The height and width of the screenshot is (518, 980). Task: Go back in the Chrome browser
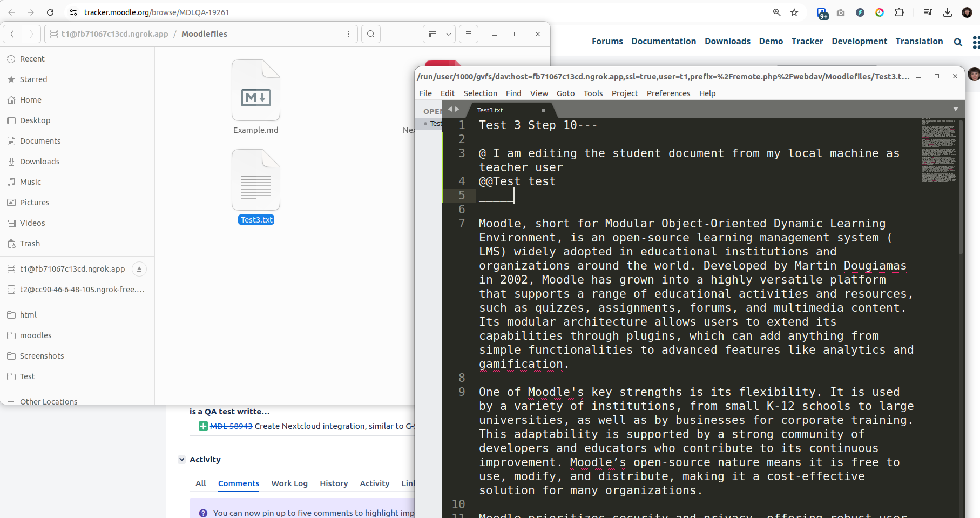click(x=11, y=12)
